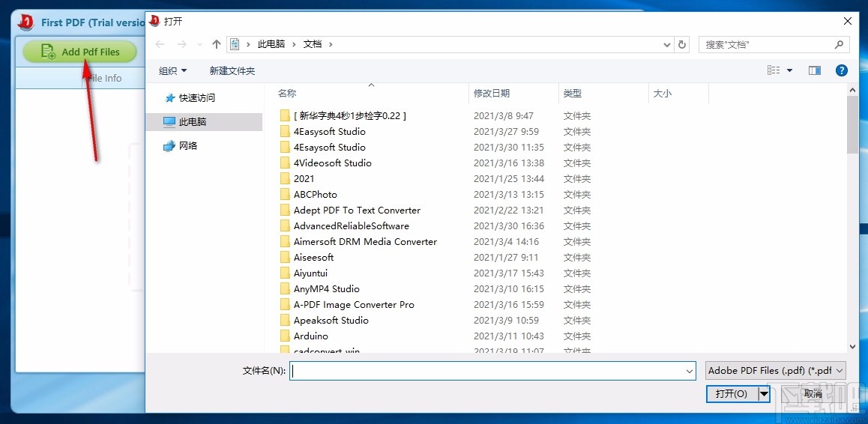Click the scrollbar down arrow
The width and height of the screenshot is (868, 424).
click(x=852, y=347)
